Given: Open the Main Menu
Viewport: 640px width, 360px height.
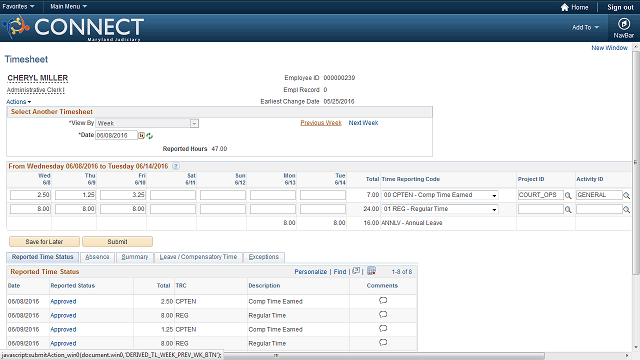Looking at the screenshot, I should (68, 7).
